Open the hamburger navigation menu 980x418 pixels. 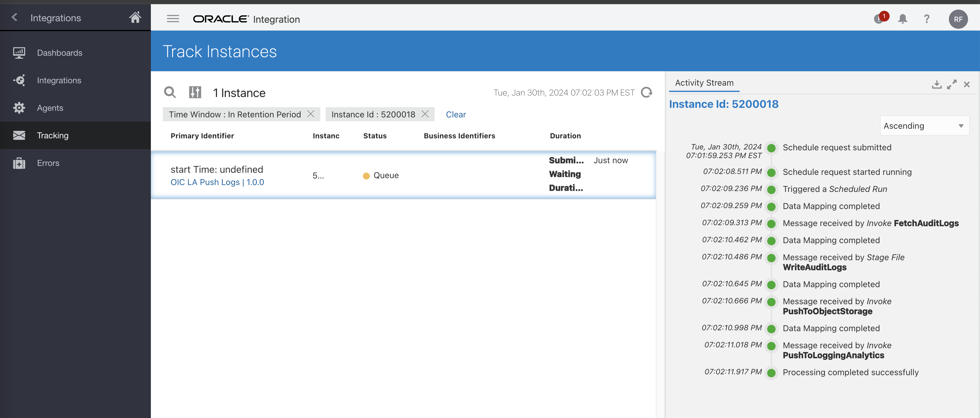[173, 19]
